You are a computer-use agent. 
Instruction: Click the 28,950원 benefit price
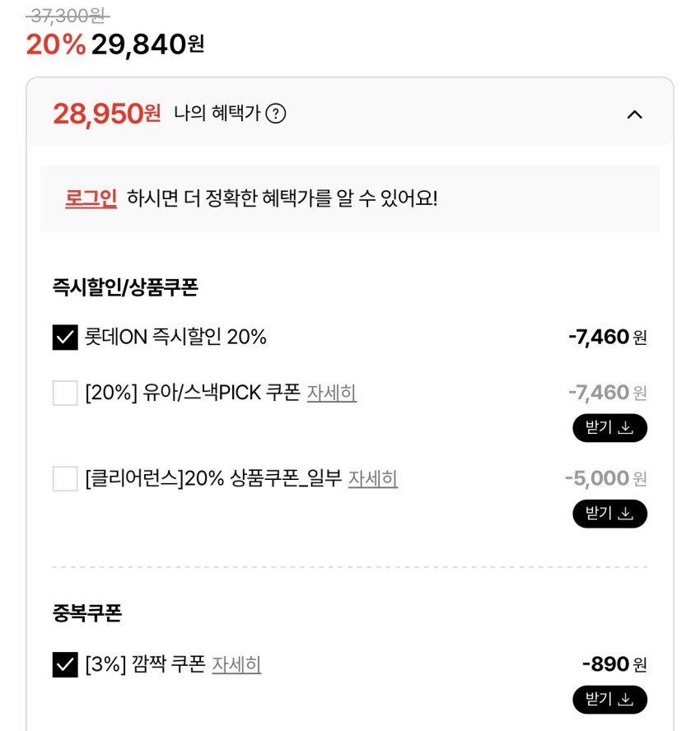pyautogui.click(x=106, y=114)
